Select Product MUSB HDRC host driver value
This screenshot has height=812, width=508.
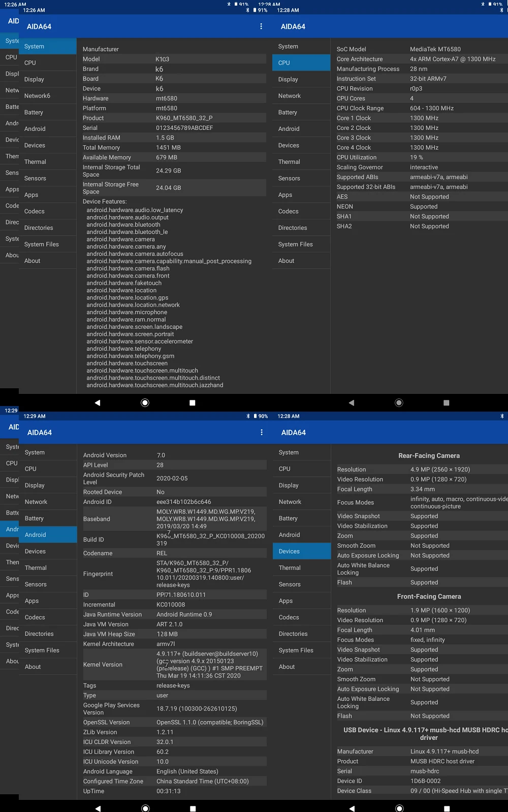(x=442, y=761)
